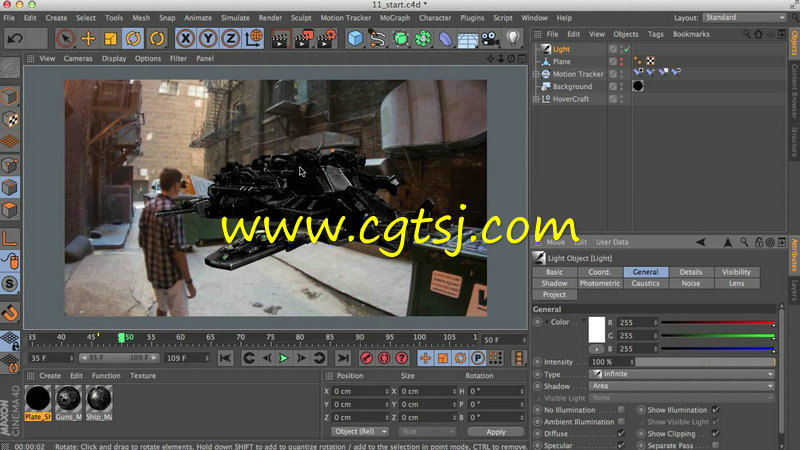Screen dimensions: 800x450
Task: Open the material manager Texture menu
Action: 143,376
